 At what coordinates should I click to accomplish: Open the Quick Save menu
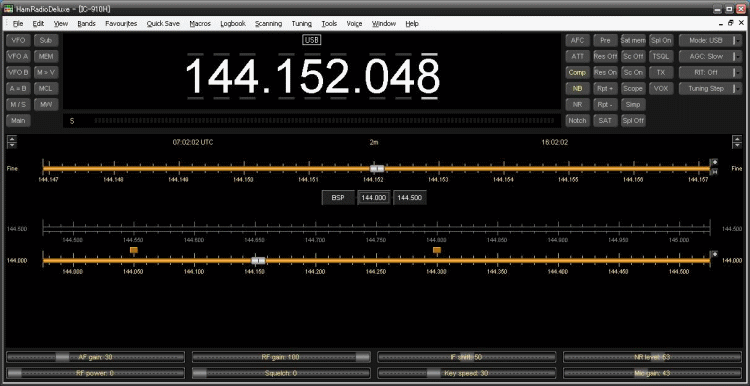pos(163,23)
